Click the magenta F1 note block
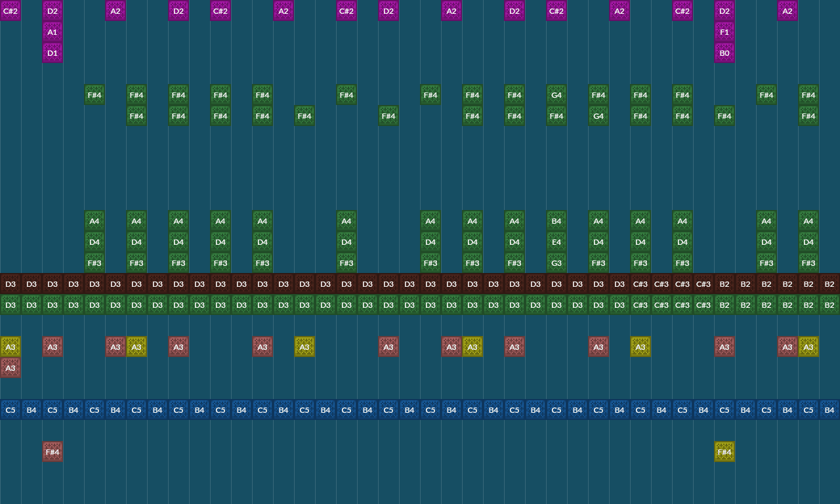This screenshot has height=504, width=840. pos(724,32)
